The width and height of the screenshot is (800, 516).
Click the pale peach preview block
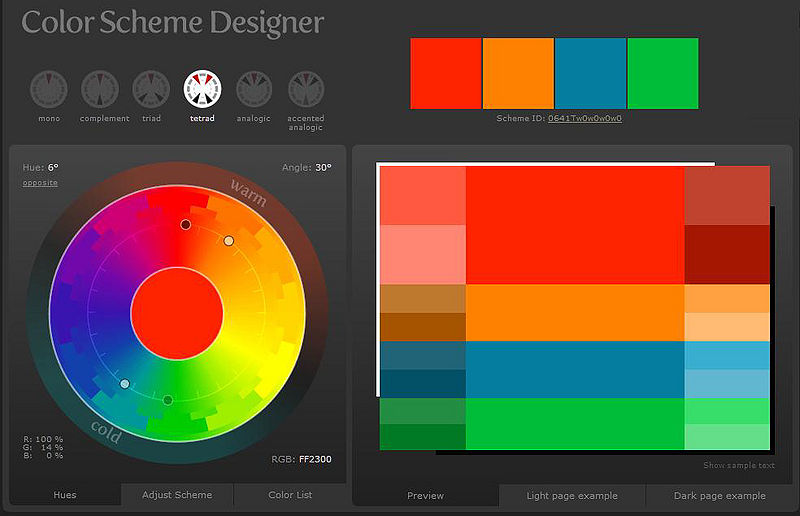pyautogui.click(x=727, y=327)
